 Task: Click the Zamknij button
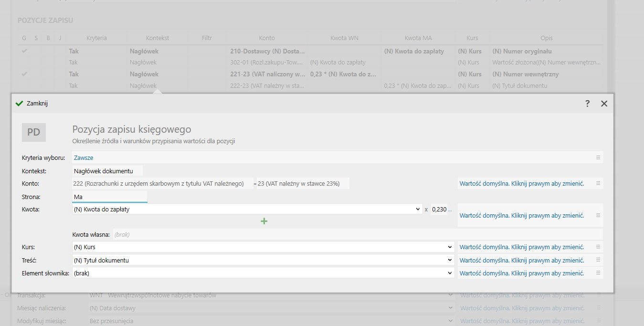coord(32,104)
